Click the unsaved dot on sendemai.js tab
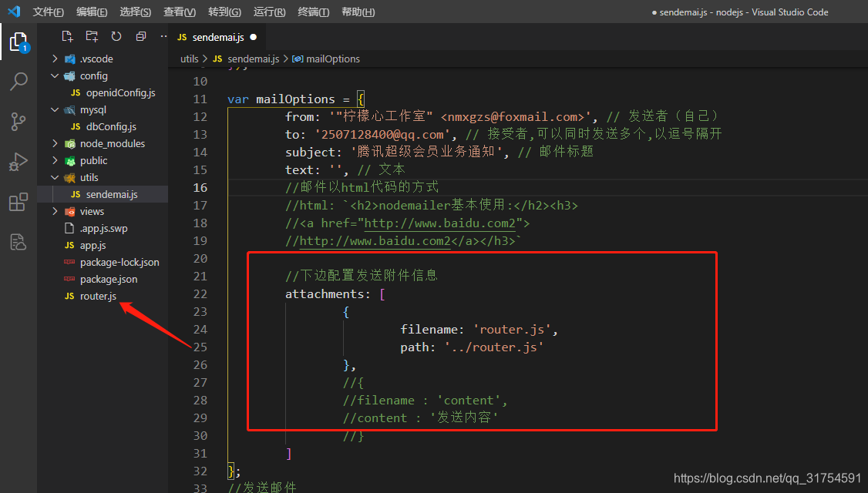This screenshot has height=493, width=868. [x=254, y=37]
